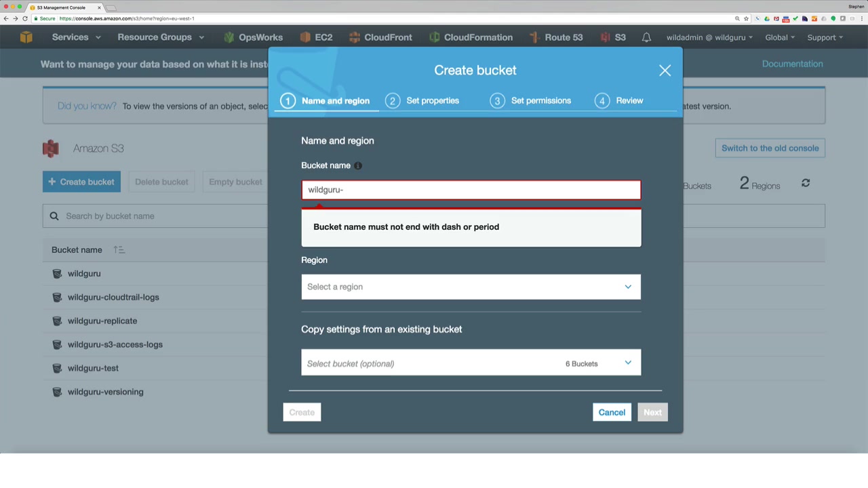Click the Bucket name column header
This screenshot has height=488, width=868.
point(77,250)
